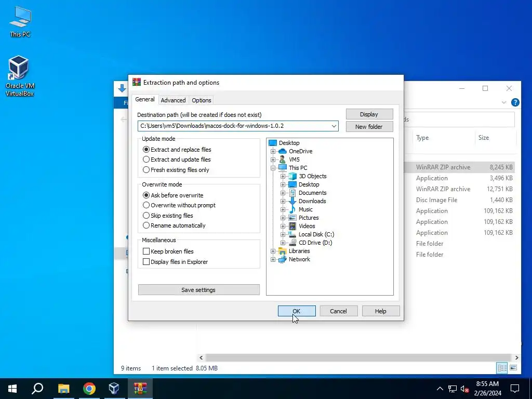Open destination path dropdown arrow

tap(334, 126)
